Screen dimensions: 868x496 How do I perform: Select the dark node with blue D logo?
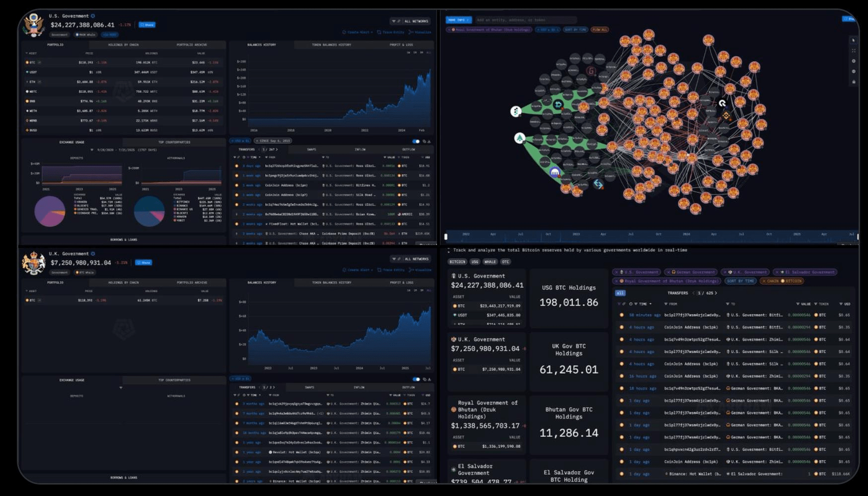pyautogui.click(x=558, y=104)
